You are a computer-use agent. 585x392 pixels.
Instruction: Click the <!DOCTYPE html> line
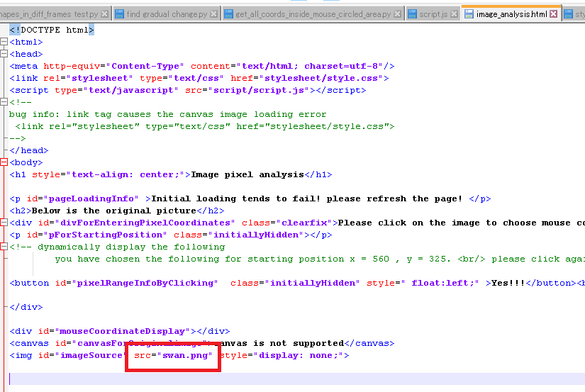(52, 30)
